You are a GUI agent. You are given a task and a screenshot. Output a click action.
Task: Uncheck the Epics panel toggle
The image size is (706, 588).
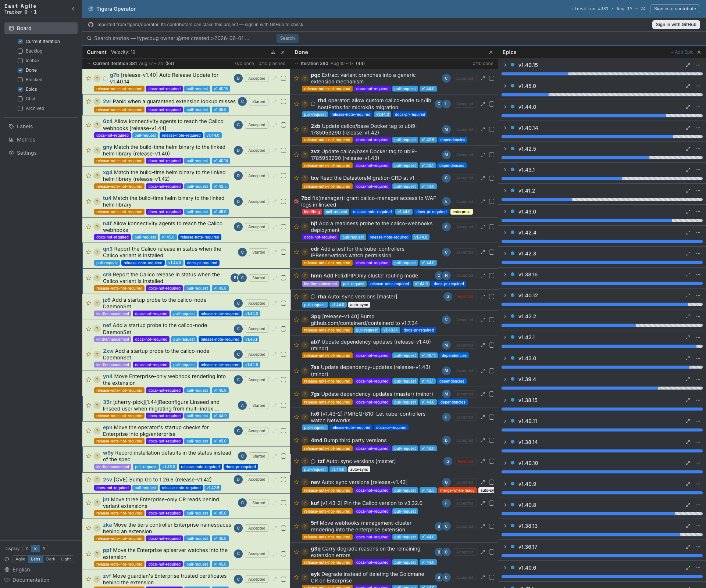coord(20,89)
